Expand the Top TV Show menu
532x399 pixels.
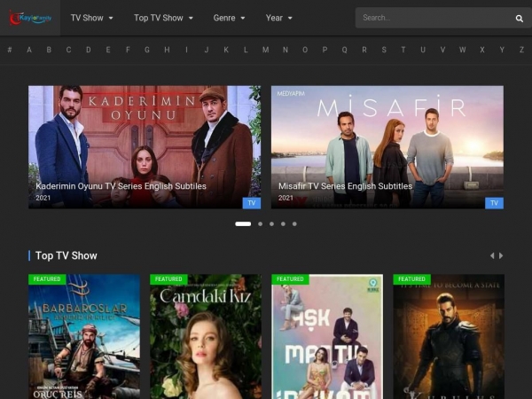pos(163,18)
